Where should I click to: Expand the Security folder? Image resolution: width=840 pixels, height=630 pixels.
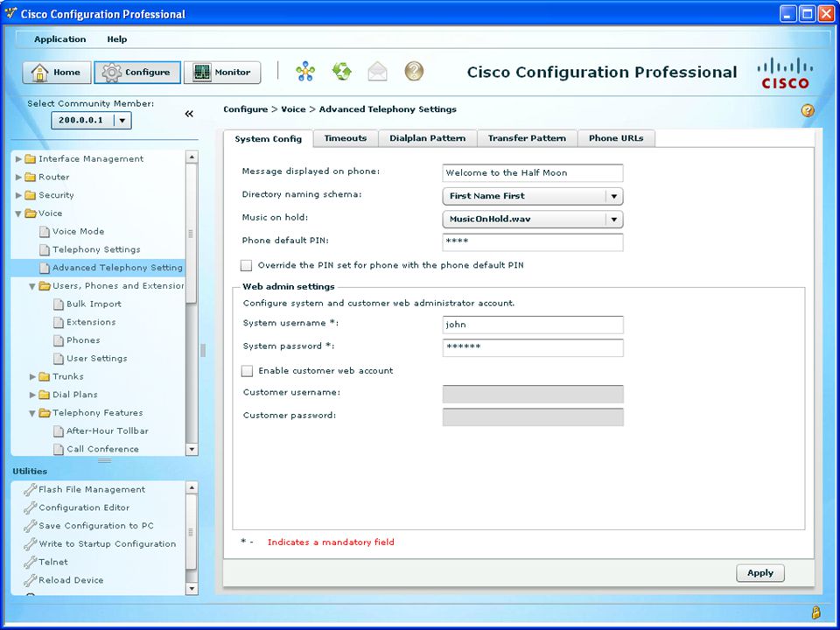[x=18, y=195]
